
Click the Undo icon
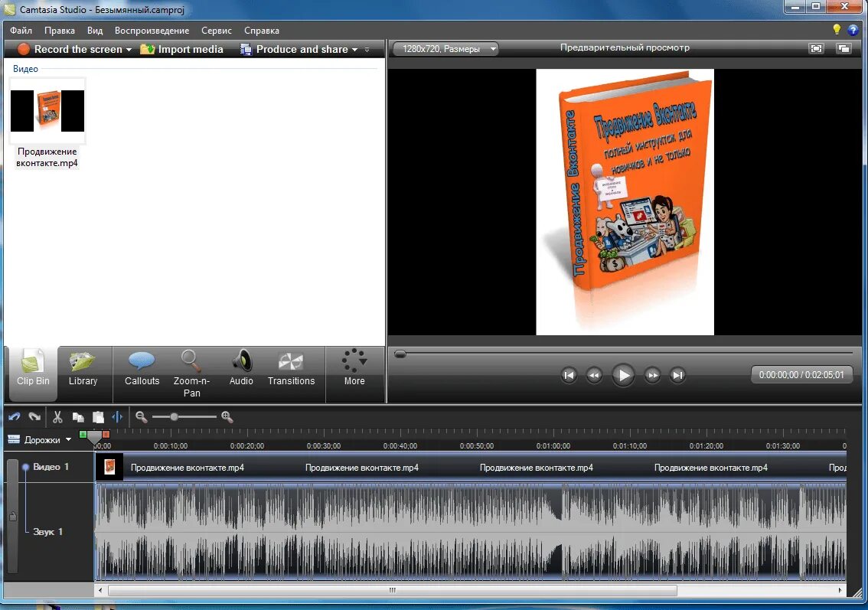[x=15, y=417]
